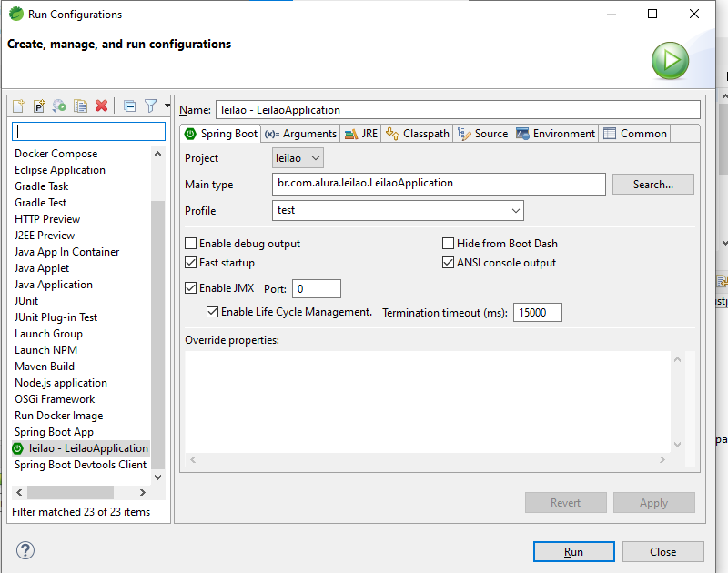Click the New prototype icon
728x573 pixels.
pyautogui.click(x=39, y=106)
